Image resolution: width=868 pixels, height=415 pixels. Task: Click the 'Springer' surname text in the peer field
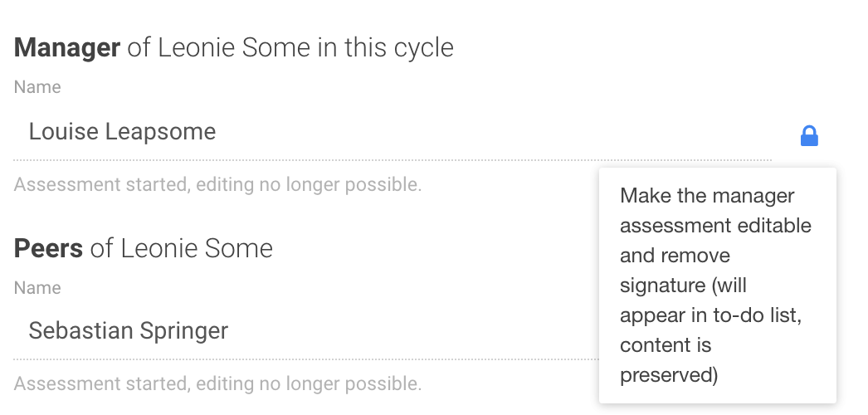(183, 331)
